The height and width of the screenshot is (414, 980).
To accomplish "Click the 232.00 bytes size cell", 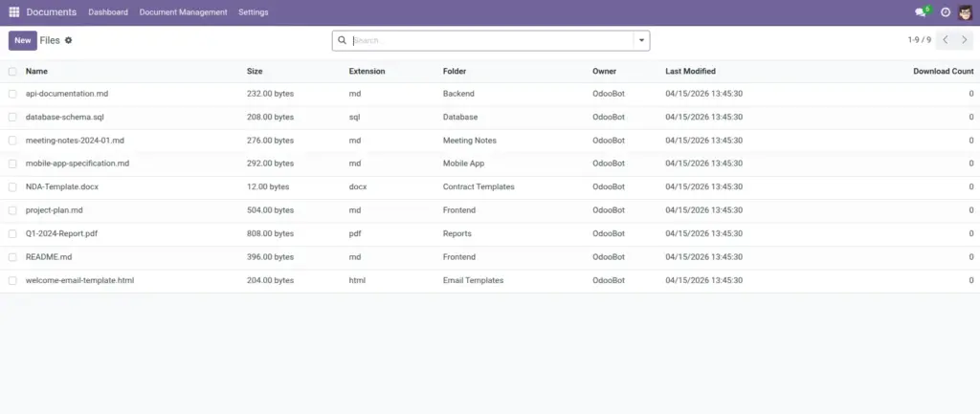I will pos(270,94).
